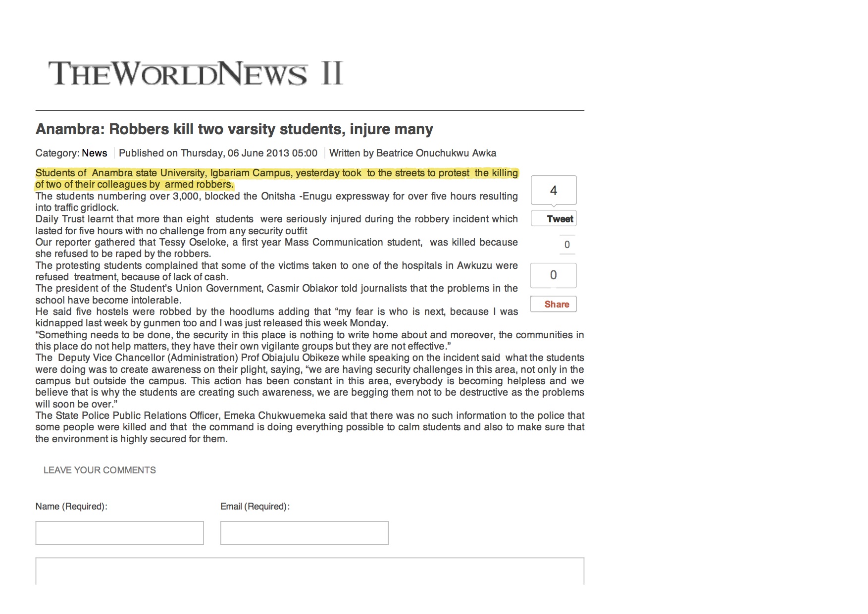
Task: Click the LEAVE YOUR COMMENTS heading
Action: coord(100,470)
